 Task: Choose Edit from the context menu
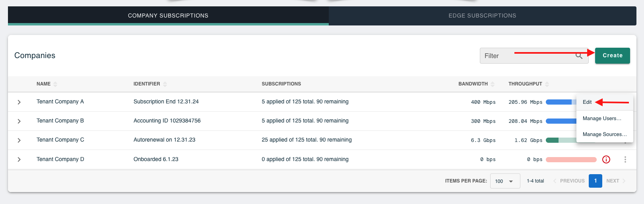[604, 102]
